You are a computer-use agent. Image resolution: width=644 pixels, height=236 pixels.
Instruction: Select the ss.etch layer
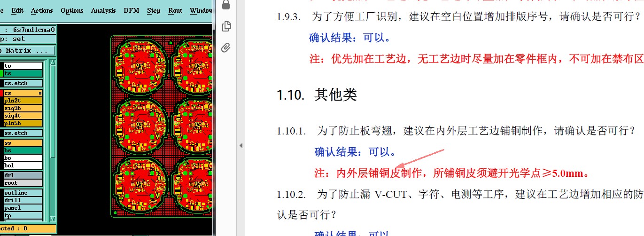(x=23, y=133)
